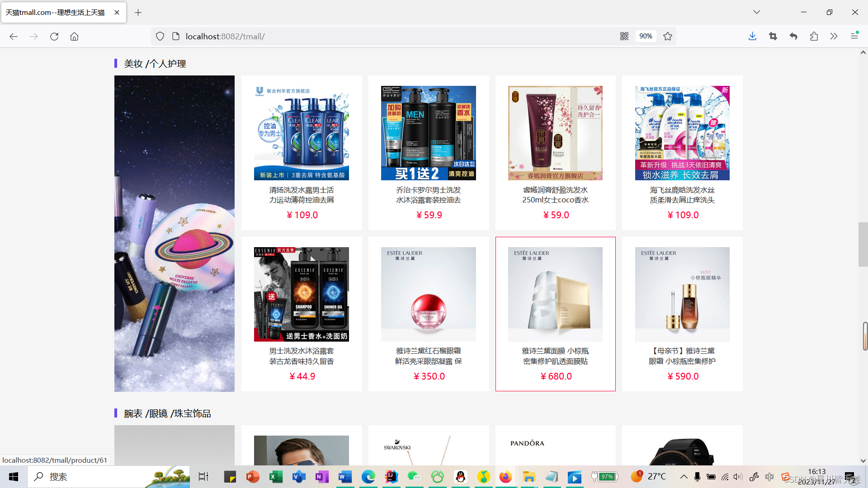Open the 睿嫣润膏 shampoo product image
The height and width of the screenshot is (488, 868).
(x=555, y=133)
